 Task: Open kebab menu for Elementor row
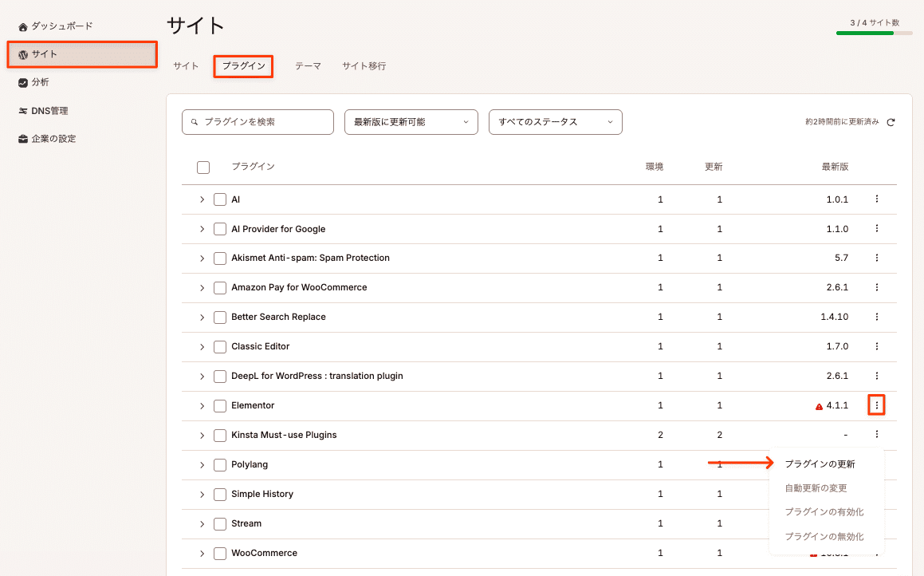coord(877,405)
